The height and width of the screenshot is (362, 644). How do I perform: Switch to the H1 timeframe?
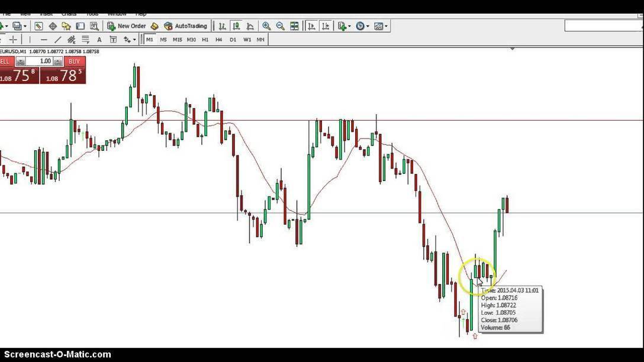pos(205,40)
